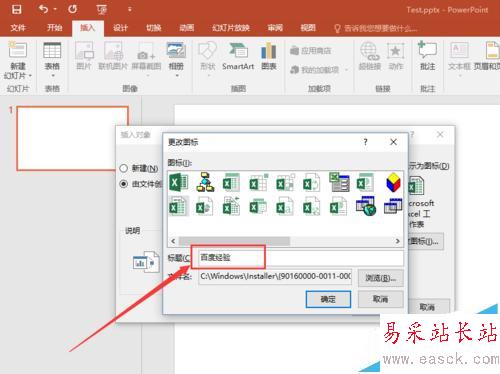
Task: Select the highlighted Excel icon in second row
Action: (x=179, y=207)
